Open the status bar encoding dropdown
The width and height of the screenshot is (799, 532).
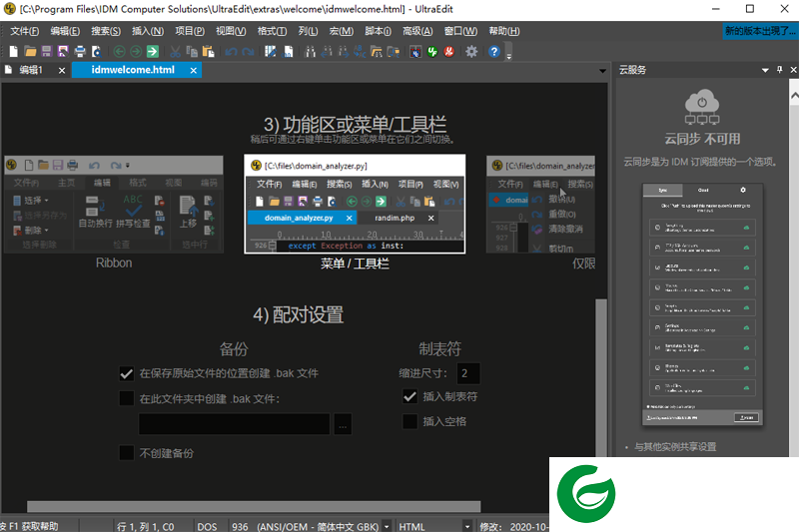coord(387,526)
